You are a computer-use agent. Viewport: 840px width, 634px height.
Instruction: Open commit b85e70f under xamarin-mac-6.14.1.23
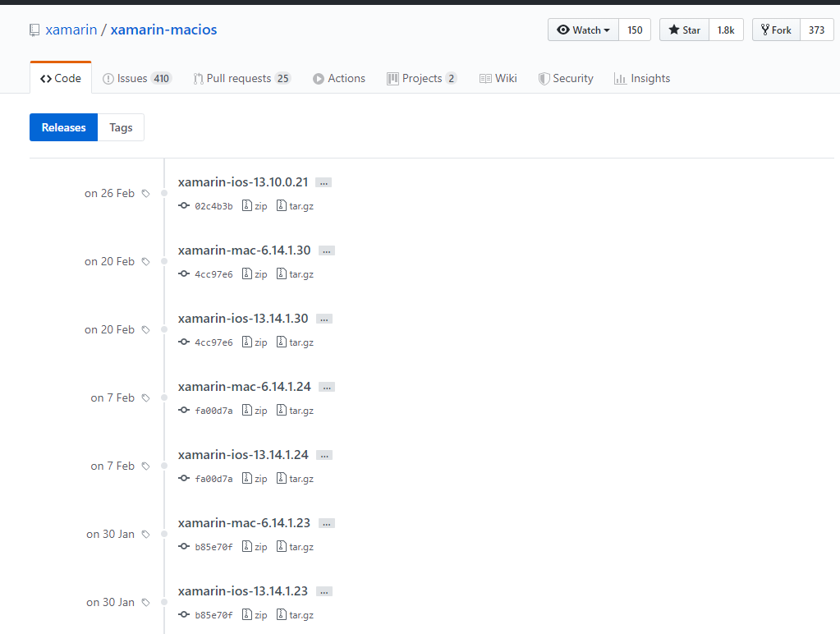tap(213, 547)
